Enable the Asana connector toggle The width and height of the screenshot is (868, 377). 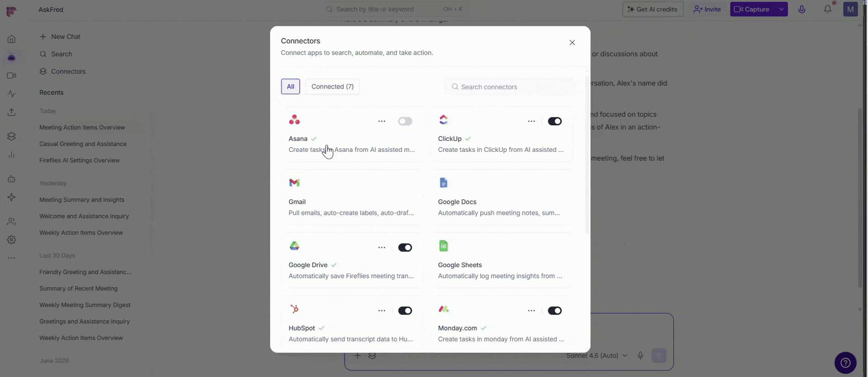click(x=405, y=121)
